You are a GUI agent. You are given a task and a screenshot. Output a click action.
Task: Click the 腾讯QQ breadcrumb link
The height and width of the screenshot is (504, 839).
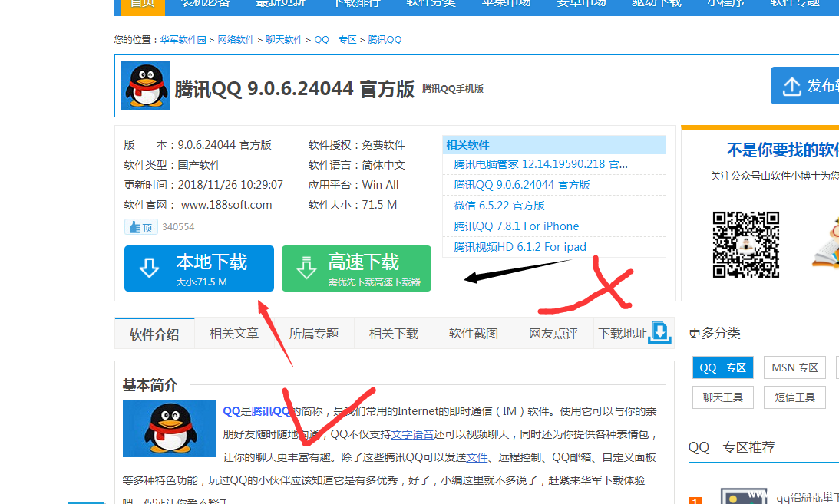pos(385,40)
